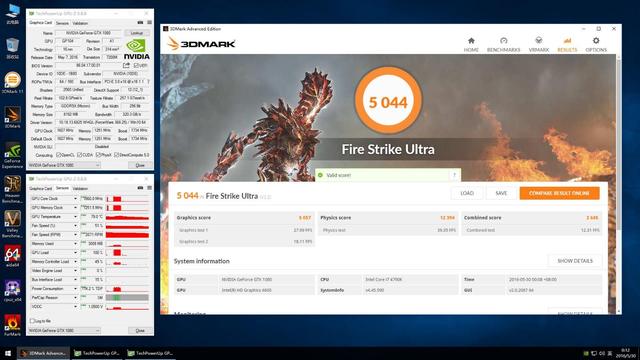Click the GPU Temperature sensor graph
Viewport: 640px width, 360px height.
click(127, 217)
